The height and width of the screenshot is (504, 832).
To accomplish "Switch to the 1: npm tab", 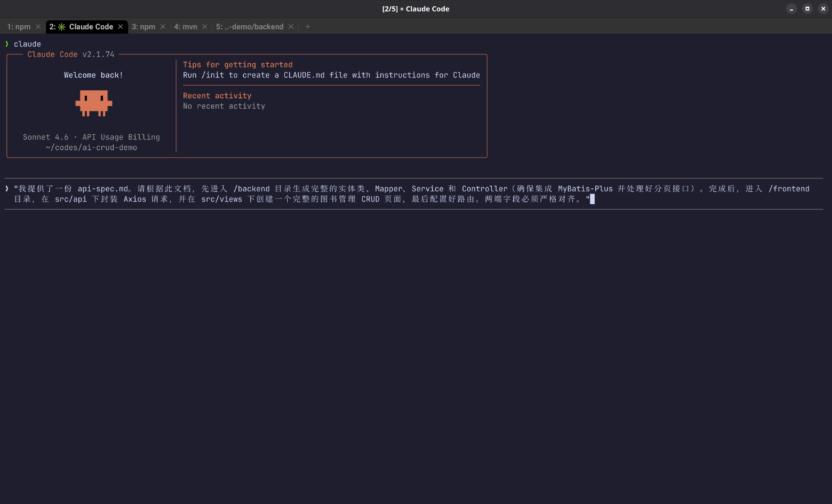I will 19,27.
